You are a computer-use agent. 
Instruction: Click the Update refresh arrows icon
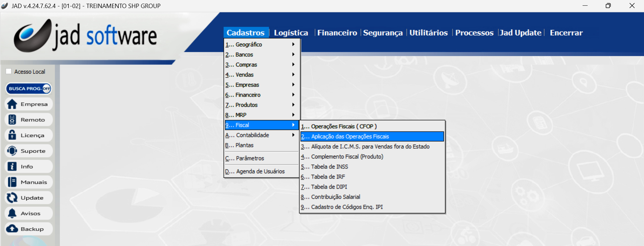click(x=12, y=198)
